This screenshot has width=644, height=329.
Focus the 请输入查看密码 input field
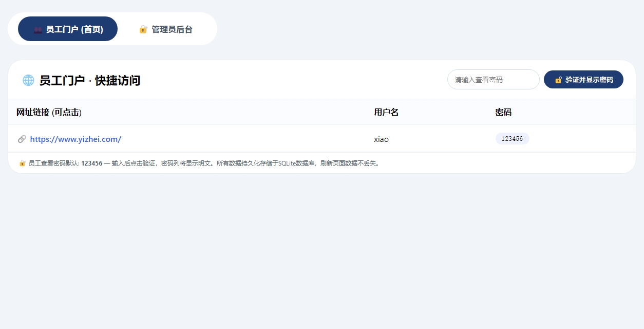coord(494,80)
